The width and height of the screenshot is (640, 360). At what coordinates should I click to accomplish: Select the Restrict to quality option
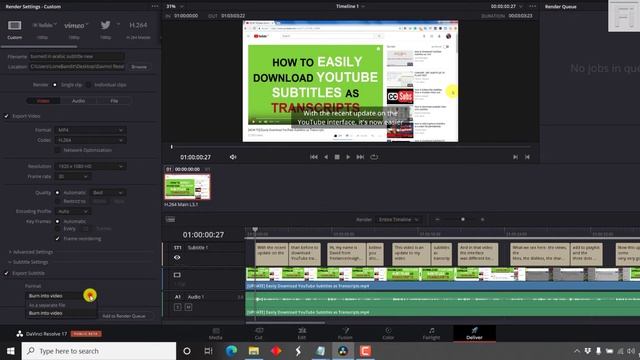(x=58, y=201)
